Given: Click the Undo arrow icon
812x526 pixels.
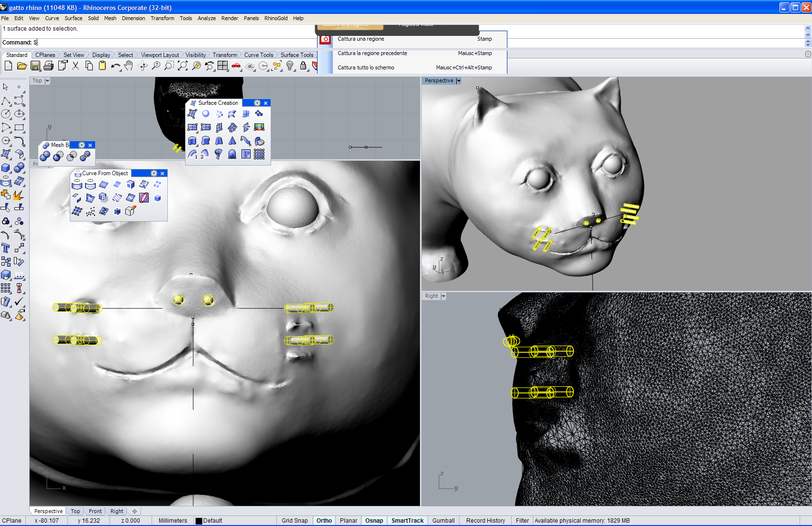Looking at the screenshot, I should tap(116, 66).
